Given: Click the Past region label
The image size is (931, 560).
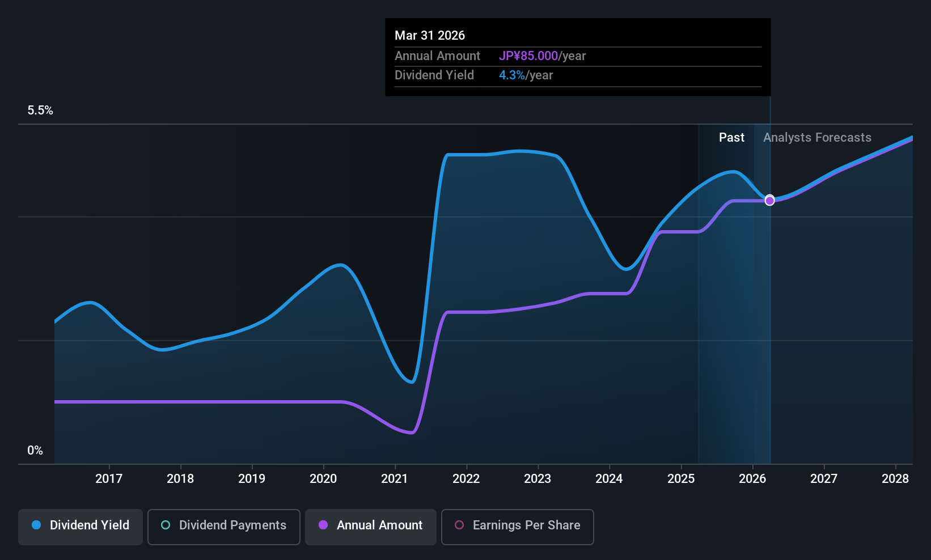Looking at the screenshot, I should [x=731, y=138].
